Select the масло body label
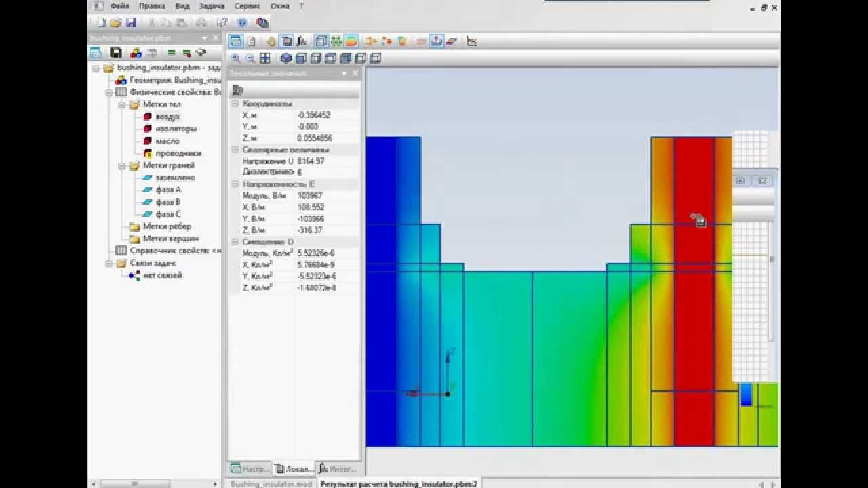 point(167,141)
